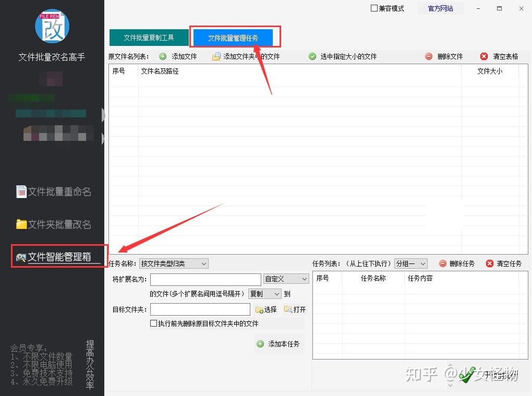Expand the 分组一 task group dropdown

pos(411,263)
